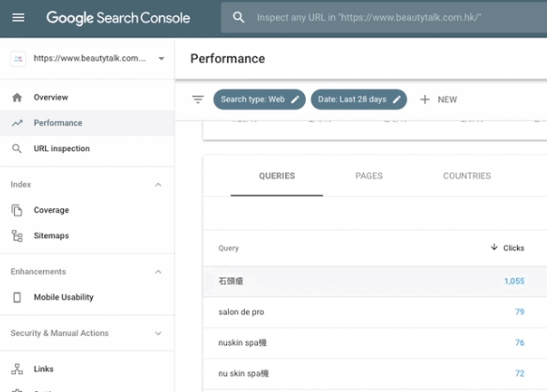Open the property selector dropdown arrow
547x392 pixels.
coord(161,58)
